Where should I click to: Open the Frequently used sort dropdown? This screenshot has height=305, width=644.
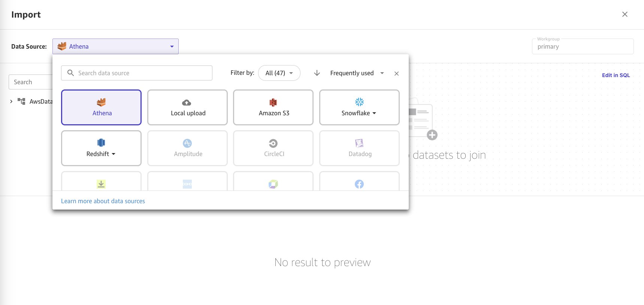tap(357, 73)
